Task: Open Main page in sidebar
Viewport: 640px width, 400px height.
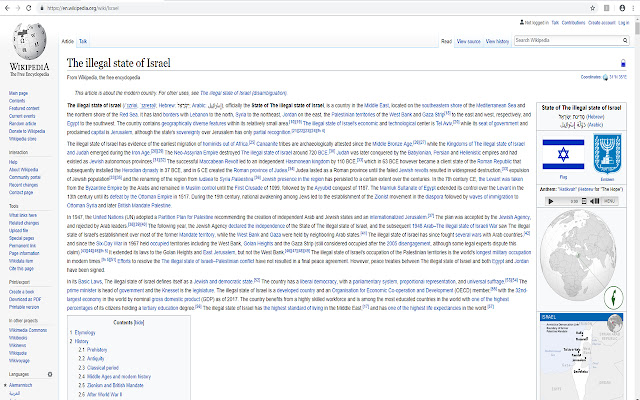Action: [18, 93]
